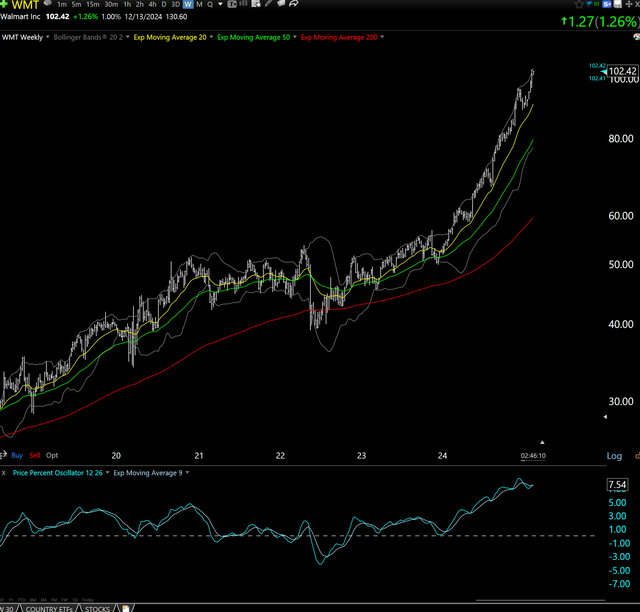
Task: Click the 21 year label on time axis
Action: point(199,455)
